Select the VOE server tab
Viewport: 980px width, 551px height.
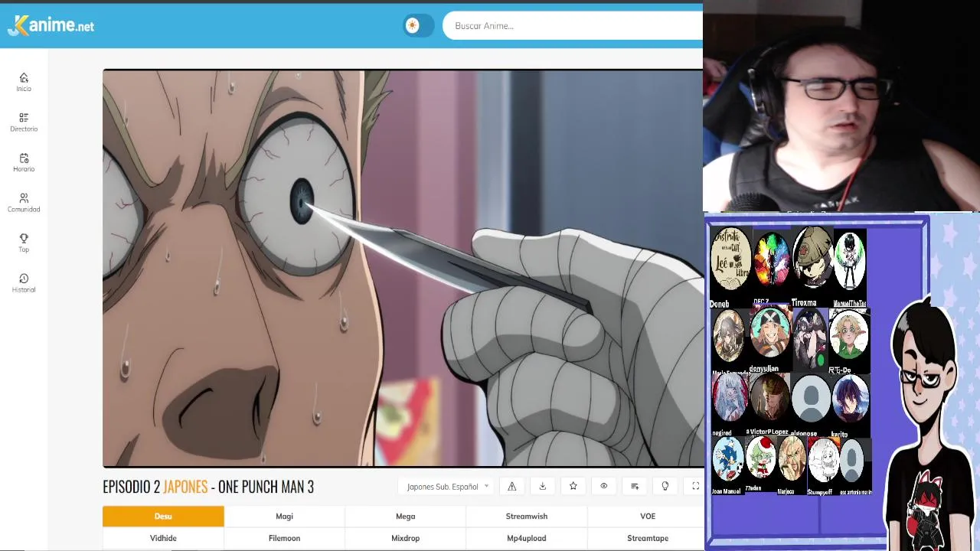(648, 517)
